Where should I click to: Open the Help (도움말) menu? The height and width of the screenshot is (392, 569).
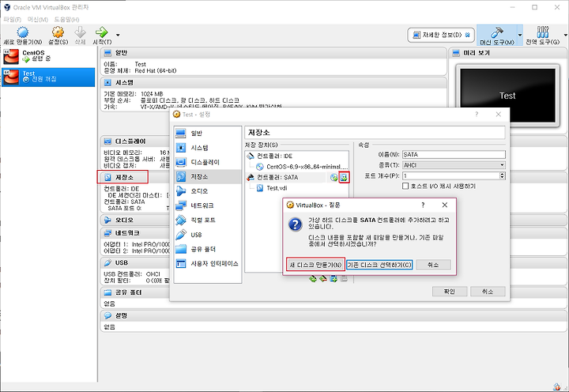click(66, 19)
